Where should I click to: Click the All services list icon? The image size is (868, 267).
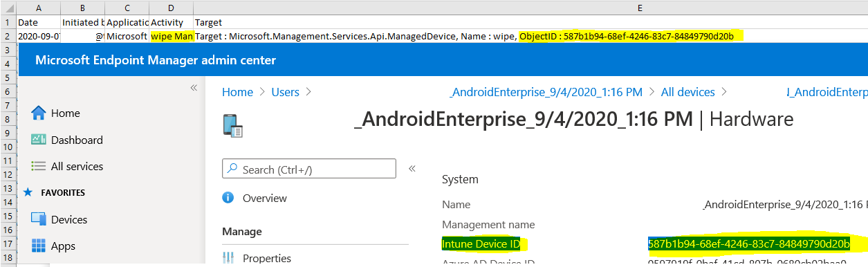point(39,166)
